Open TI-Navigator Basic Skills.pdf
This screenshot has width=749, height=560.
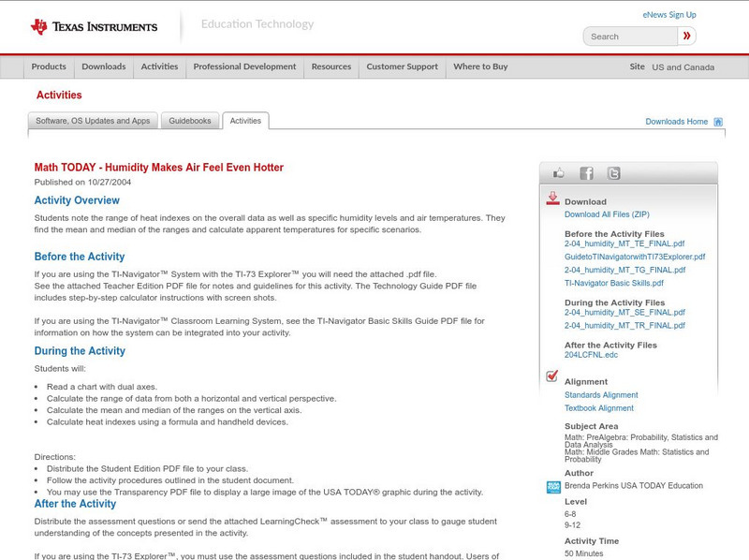pos(614,283)
